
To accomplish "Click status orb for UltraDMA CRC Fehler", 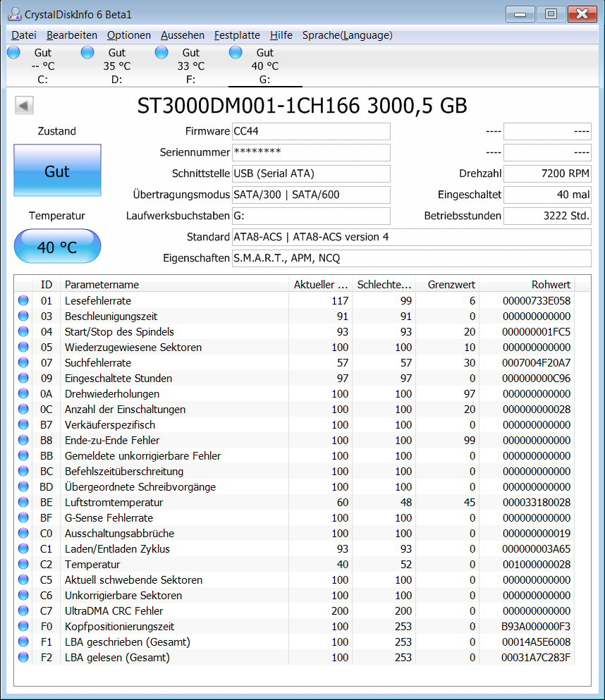I will [x=23, y=610].
